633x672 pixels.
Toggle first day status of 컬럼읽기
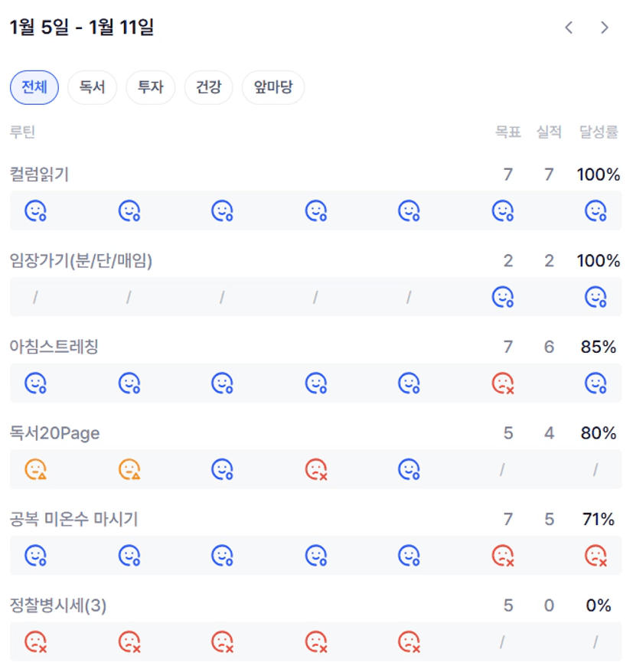click(35, 210)
